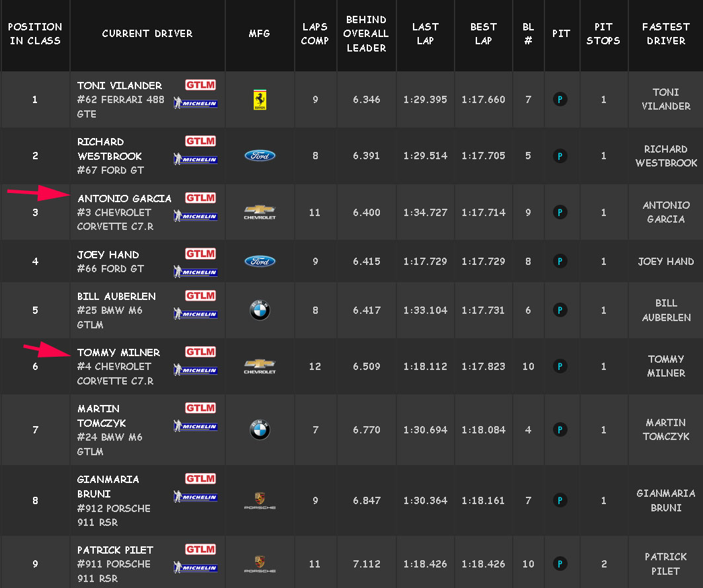703x588 pixels.
Task: Click the Behind Overall Leader column header
Action: click(366, 34)
